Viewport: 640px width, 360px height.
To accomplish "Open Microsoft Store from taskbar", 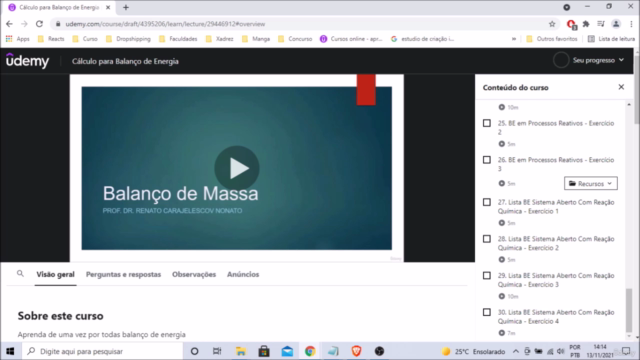I will [x=264, y=351].
